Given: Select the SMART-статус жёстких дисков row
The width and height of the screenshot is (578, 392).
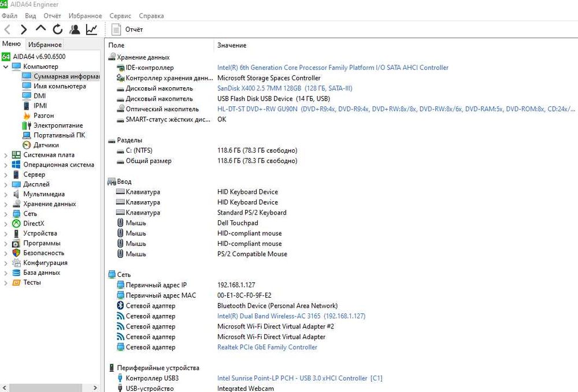Looking at the screenshot, I should pyautogui.click(x=341, y=119).
